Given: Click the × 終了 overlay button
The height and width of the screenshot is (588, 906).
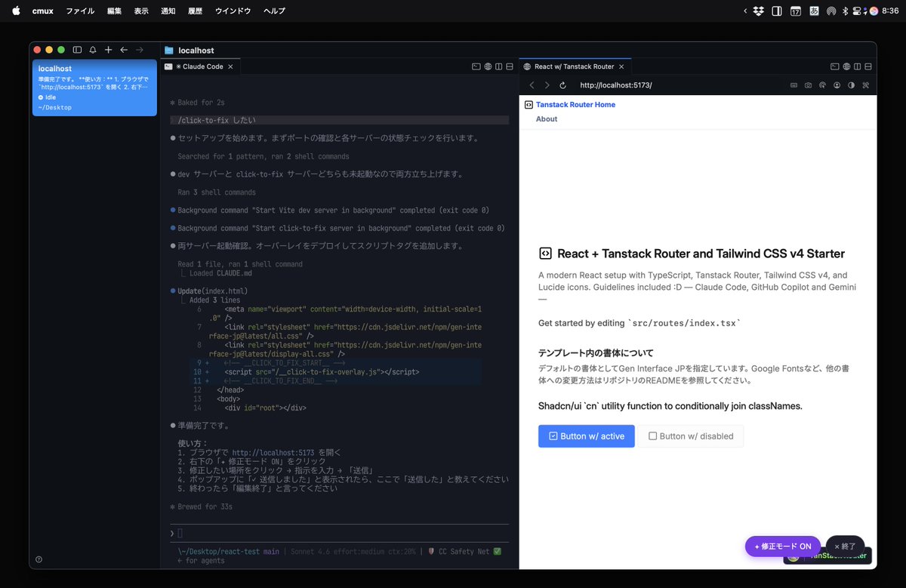Looking at the screenshot, I should pyautogui.click(x=845, y=546).
